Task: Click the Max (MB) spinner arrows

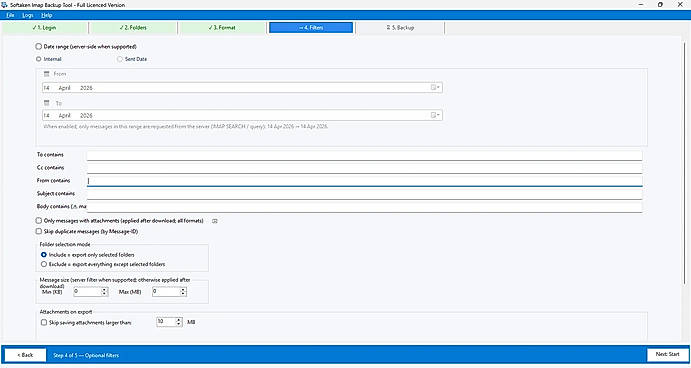Action: [x=183, y=291]
